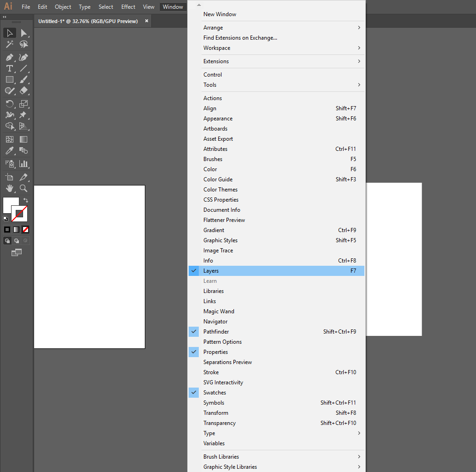Select the Rectangle tool
476x472 pixels.
pos(9,79)
